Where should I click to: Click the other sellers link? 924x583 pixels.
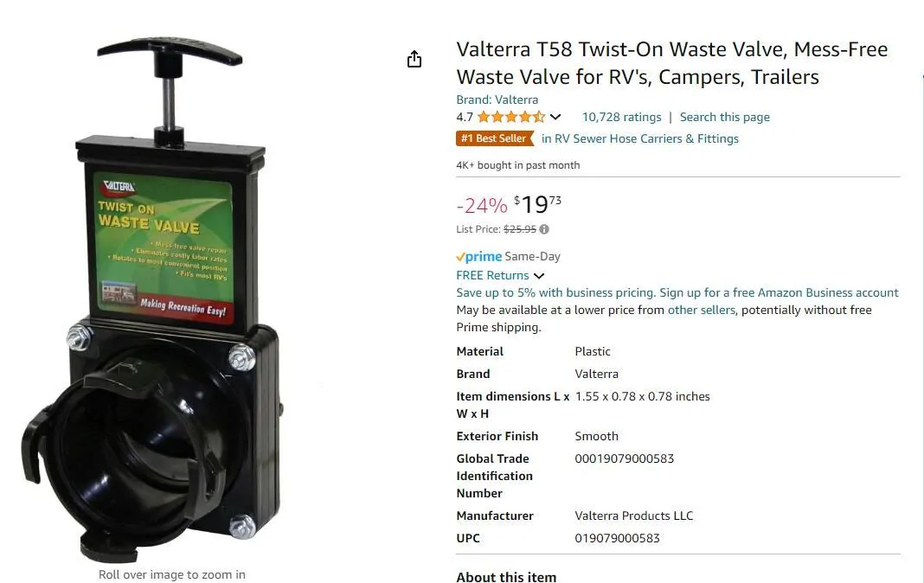(702, 310)
